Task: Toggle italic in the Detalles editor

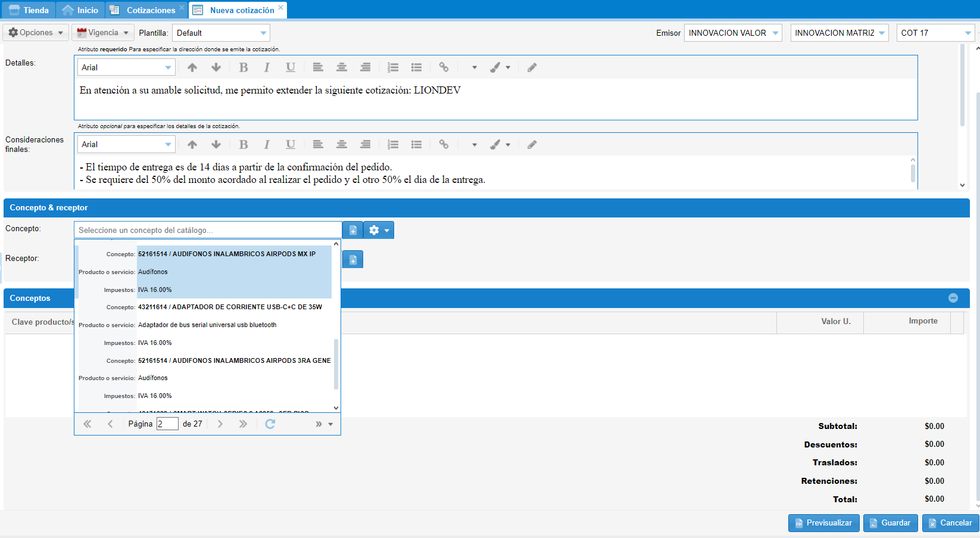Action: pos(267,67)
